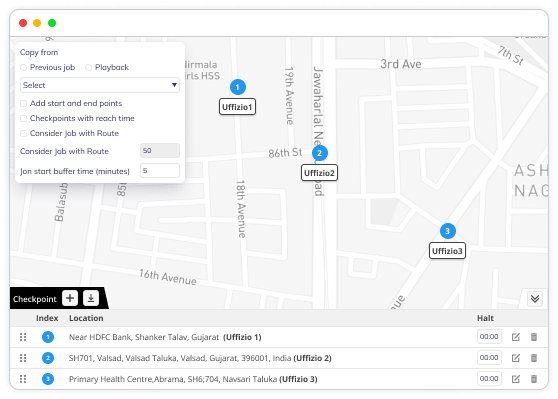This screenshot has width=558, height=399.
Task: Click the Location column header
Action: (x=86, y=318)
